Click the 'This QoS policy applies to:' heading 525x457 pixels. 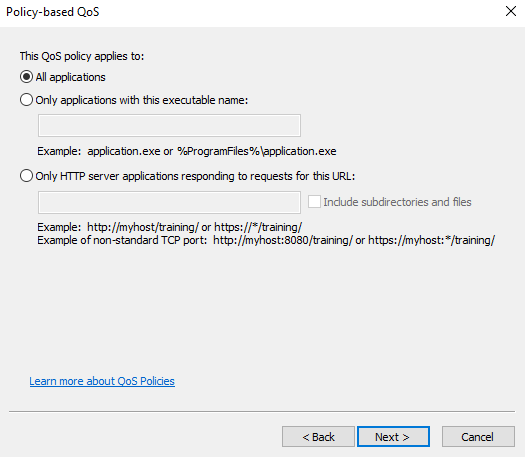coord(82,56)
